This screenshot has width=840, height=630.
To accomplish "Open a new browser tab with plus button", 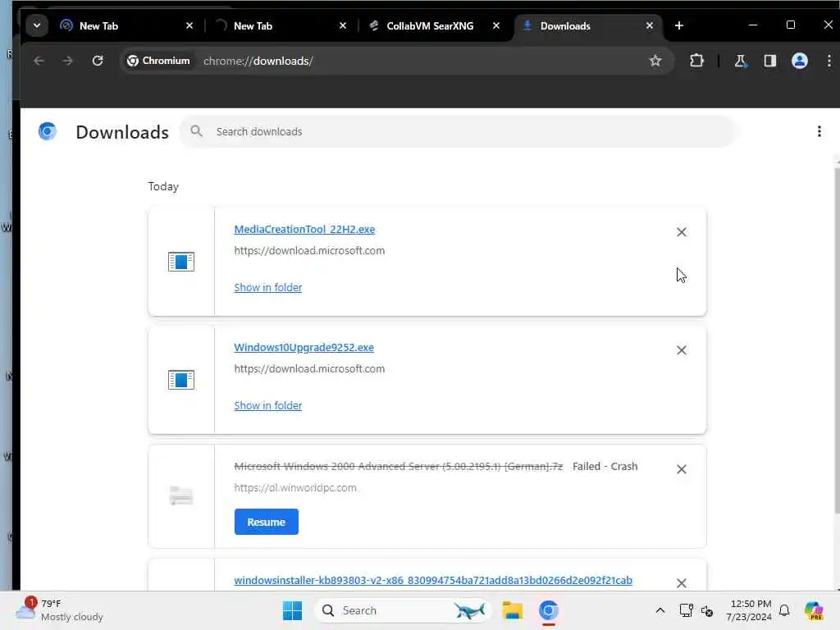I will point(678,25).
